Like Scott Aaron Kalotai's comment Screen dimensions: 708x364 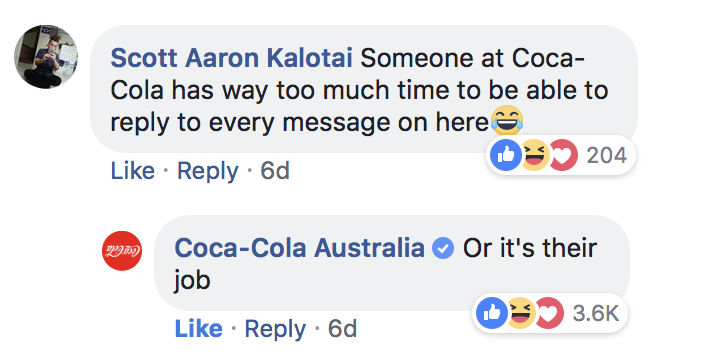[133, 171]
